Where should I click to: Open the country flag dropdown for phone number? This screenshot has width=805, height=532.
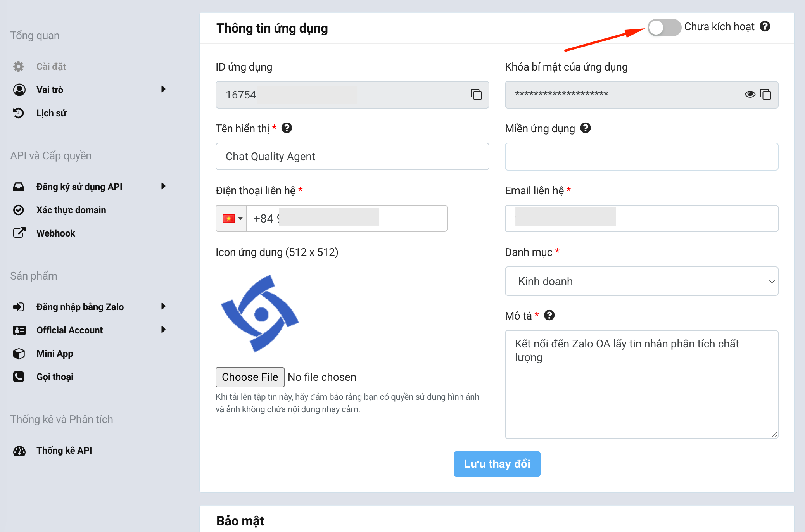pos(231,218)
